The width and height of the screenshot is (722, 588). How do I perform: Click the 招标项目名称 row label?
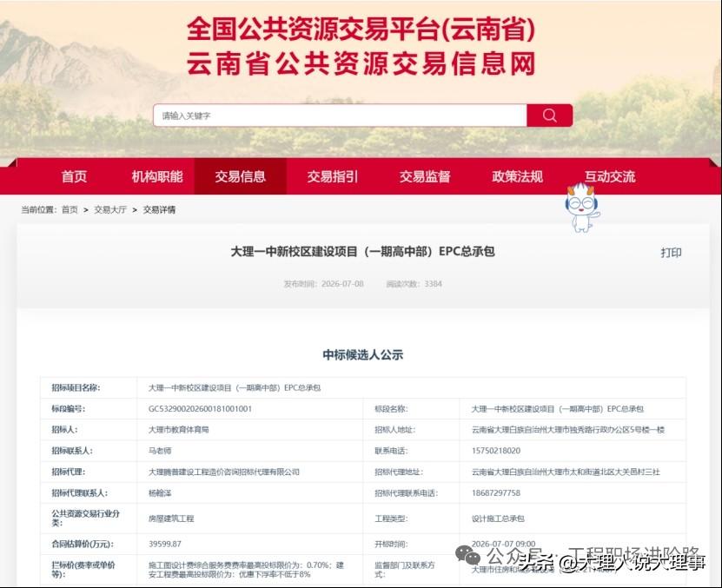(x=76, y=387)
